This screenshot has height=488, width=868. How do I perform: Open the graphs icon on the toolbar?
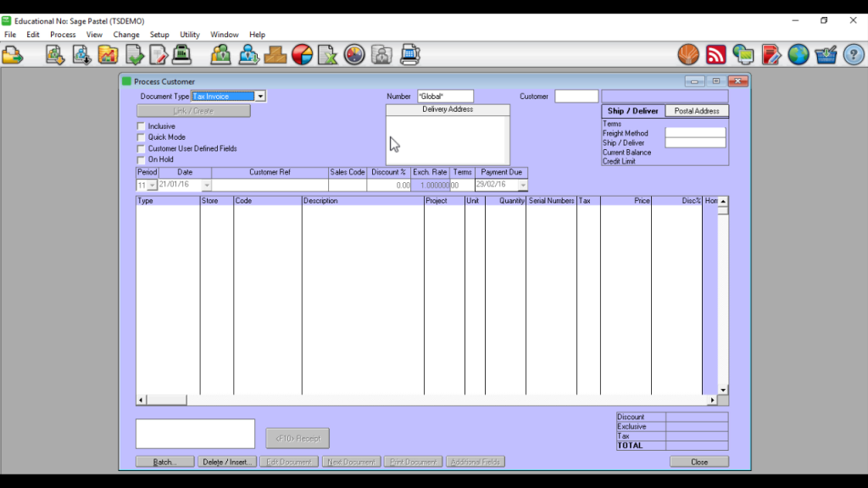click(x=108, y=53)
